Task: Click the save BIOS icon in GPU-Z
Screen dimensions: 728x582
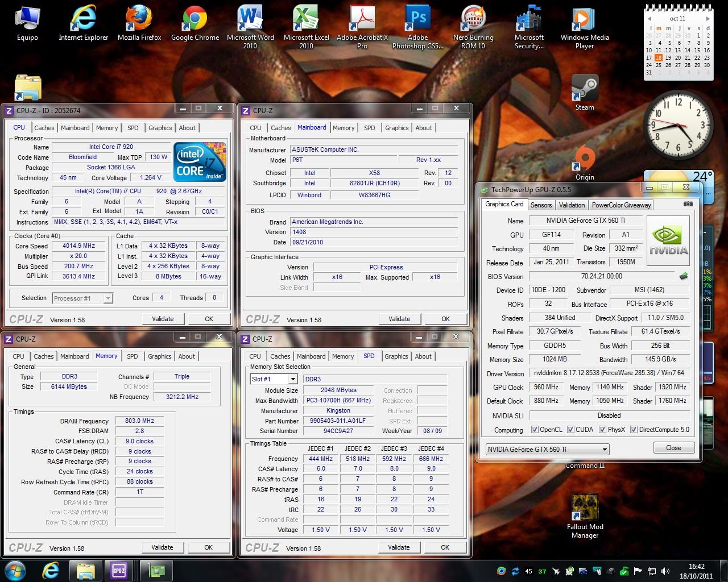Action: [684, 276]
